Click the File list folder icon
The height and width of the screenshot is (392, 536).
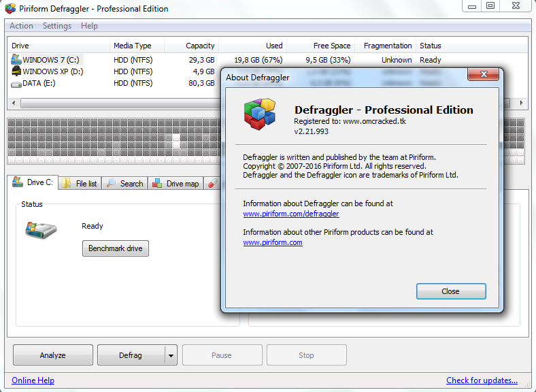pos(67,183)
